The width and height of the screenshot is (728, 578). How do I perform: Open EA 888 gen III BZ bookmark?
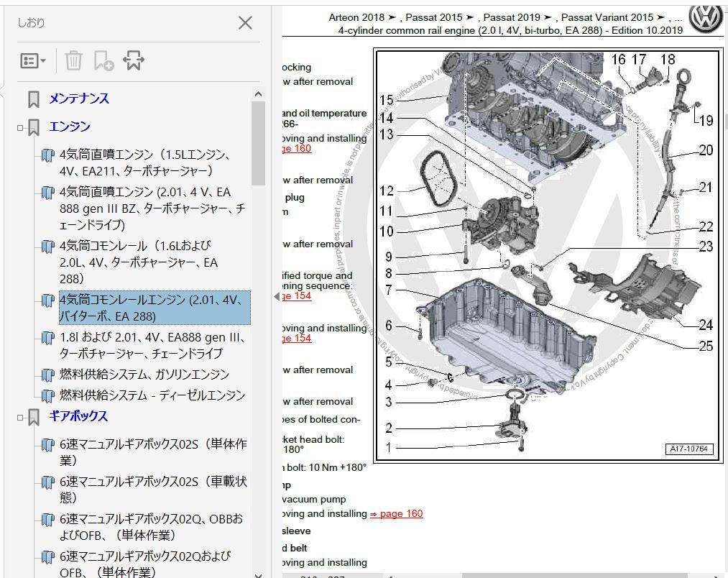click(152, 208)
